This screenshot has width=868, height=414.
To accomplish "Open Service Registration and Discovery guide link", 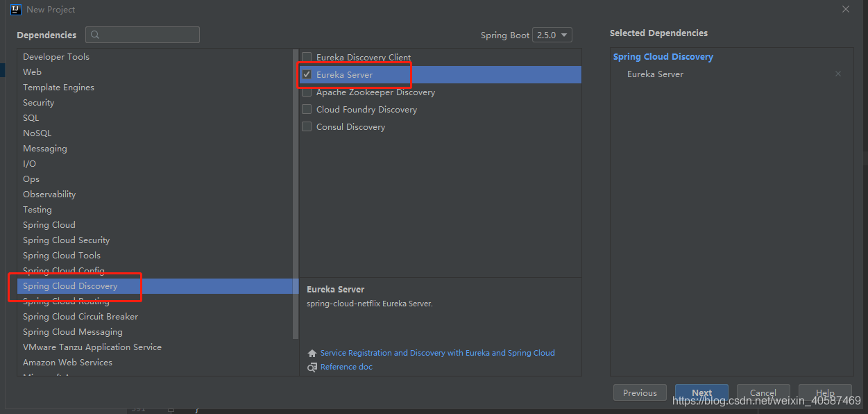I will tap(437, 353).
